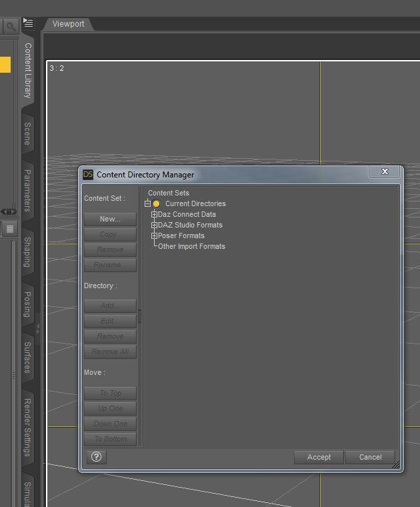This screenshot has height=507, width=420.
Task: Click the search magnifier icon
Action: click(11, 26)
